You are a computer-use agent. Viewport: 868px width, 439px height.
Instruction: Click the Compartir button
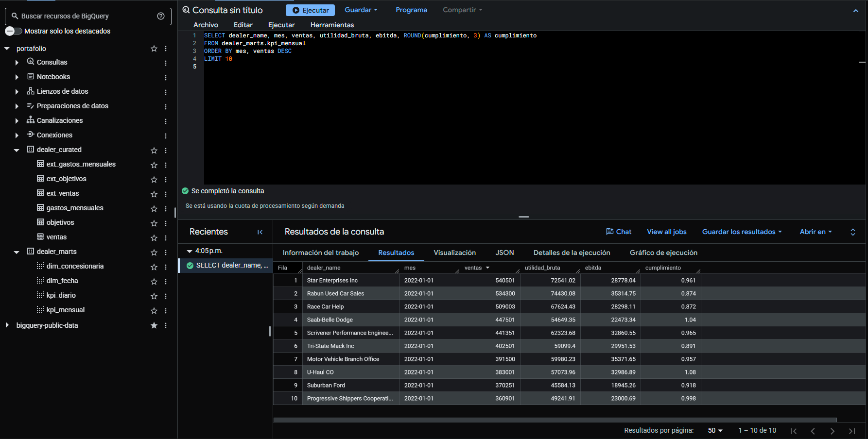click(x=462, y=10)
